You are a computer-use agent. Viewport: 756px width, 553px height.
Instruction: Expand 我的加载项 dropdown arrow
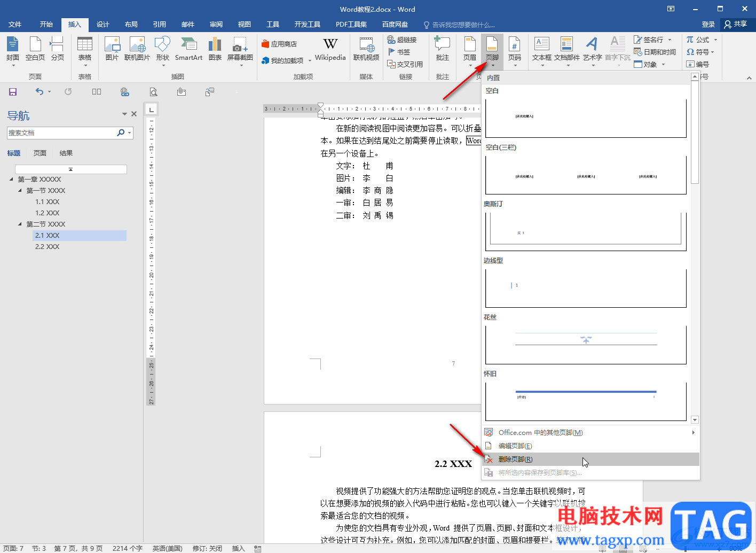point(310,61)
